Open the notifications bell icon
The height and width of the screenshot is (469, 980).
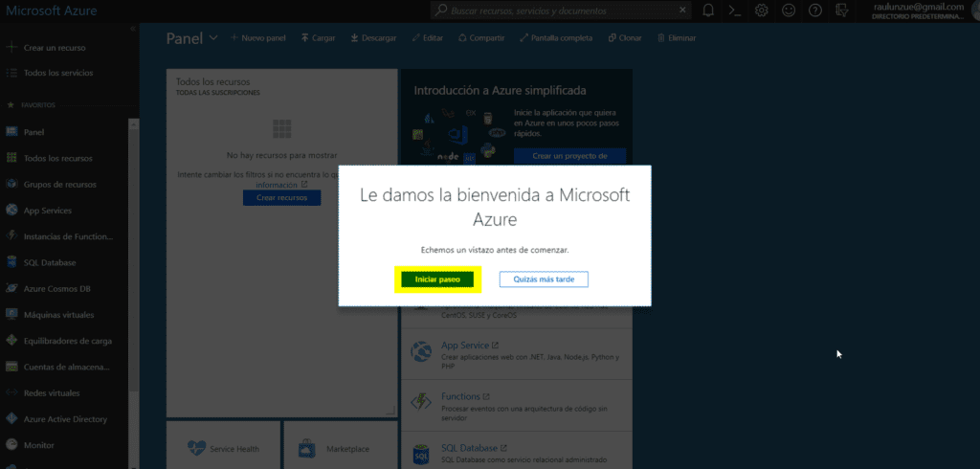708,11
